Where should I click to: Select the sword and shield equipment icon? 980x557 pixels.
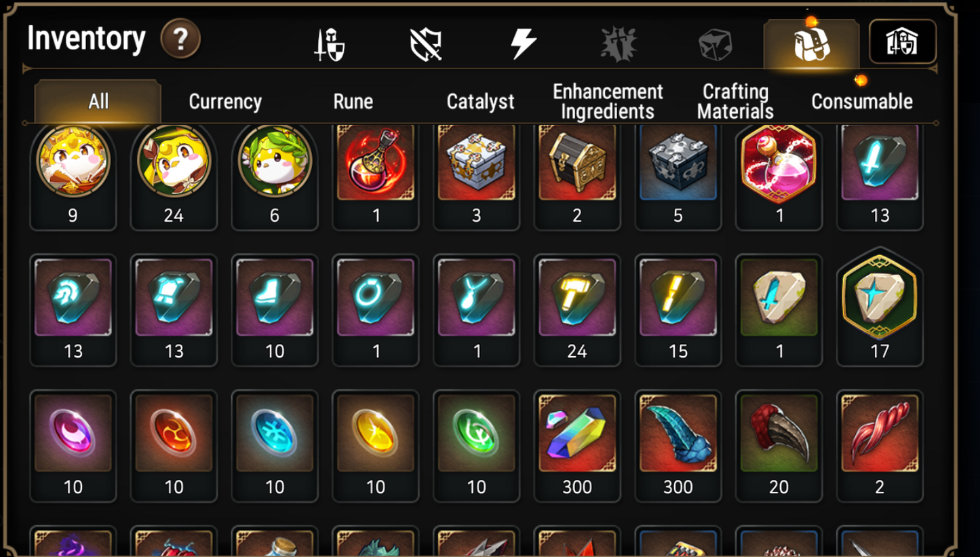tap(330, 45)
